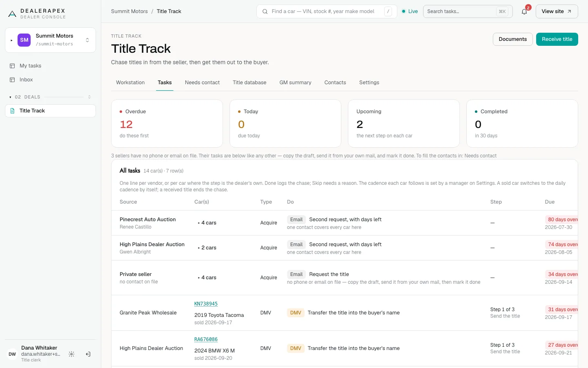This screenshot has width=588, height=368.
Task: Click the Email badge in the Private seller row
Action: click(x=296, y=274)
